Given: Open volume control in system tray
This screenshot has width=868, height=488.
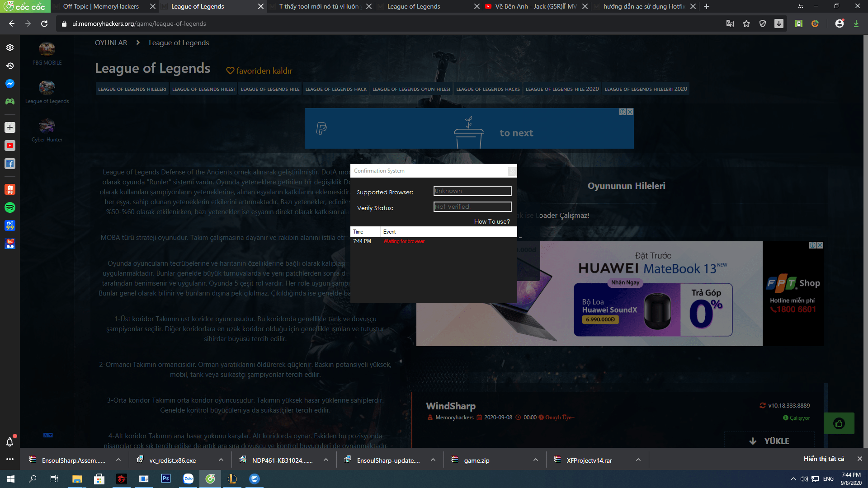Looking at the screenshot, I should 804,479.
